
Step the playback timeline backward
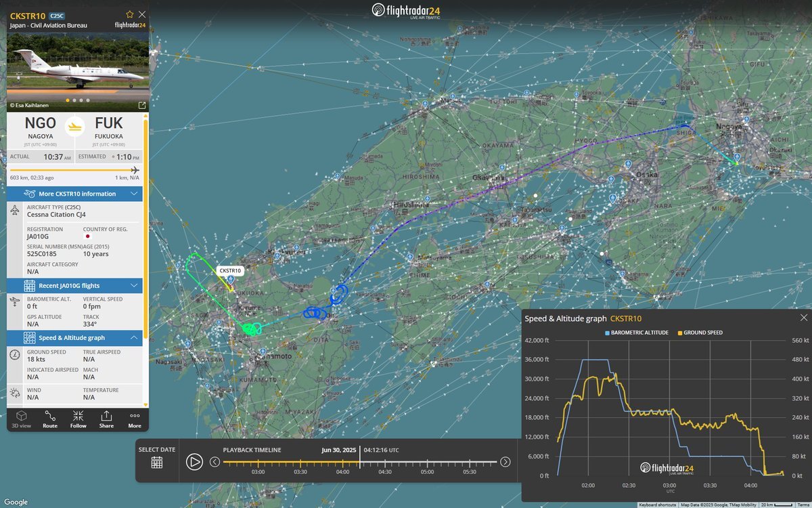(215, 462)
